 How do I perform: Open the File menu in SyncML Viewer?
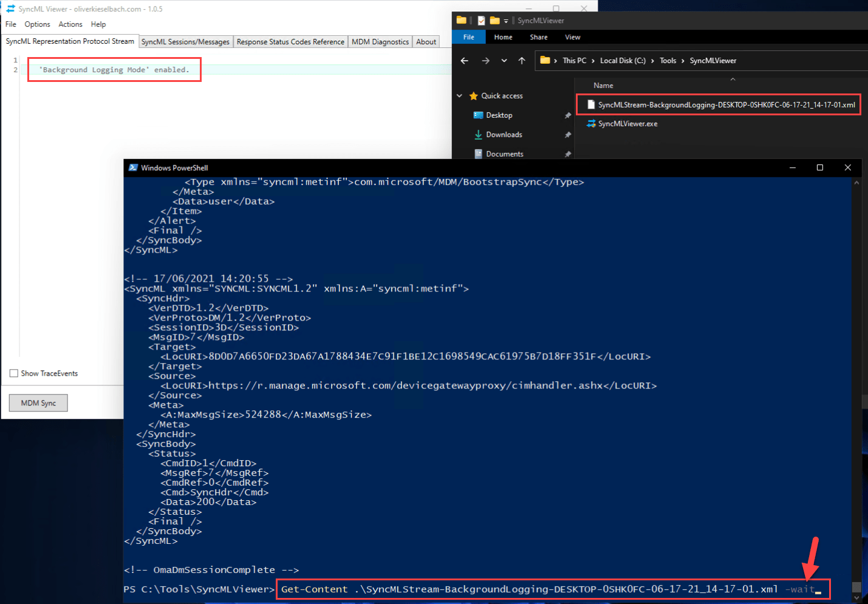(11, 24)
